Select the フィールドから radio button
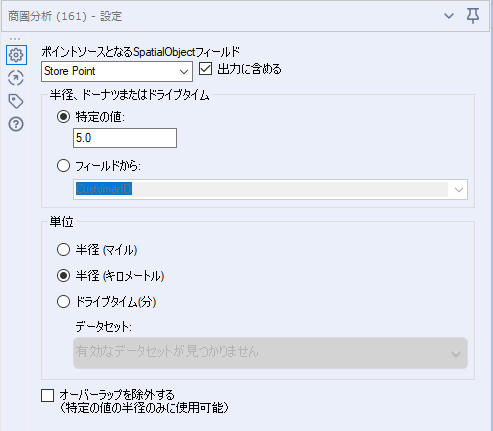Image resolution: width=493 pixels, height=431 pixels. (x=63, y=166)
